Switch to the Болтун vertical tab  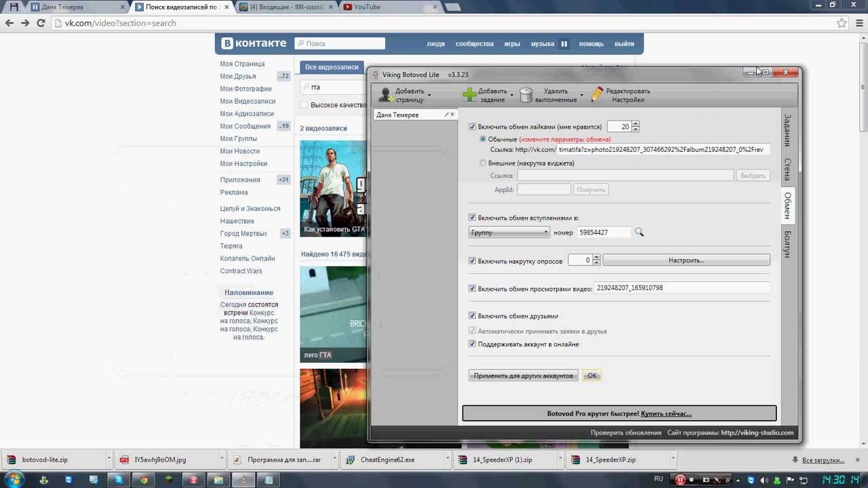787,244
